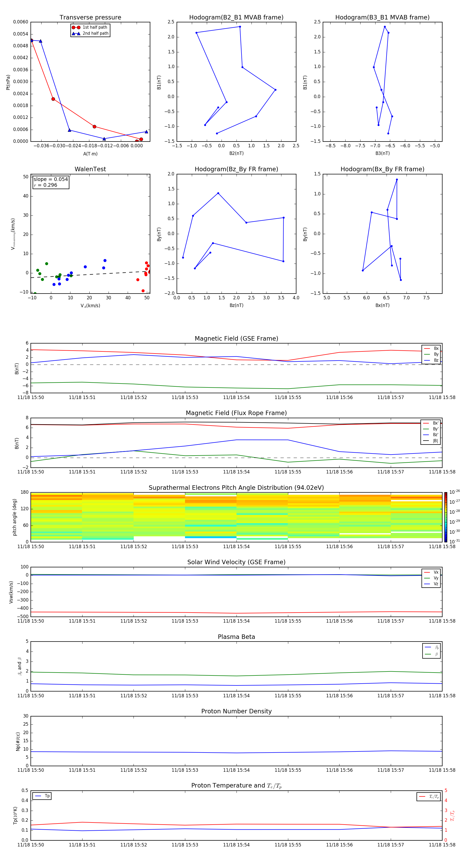Image resolution: width=473 pixels, height=868 pixels.
Task: Click the 'Transverse pressure' plot title
Action: [x=90, y=18]
